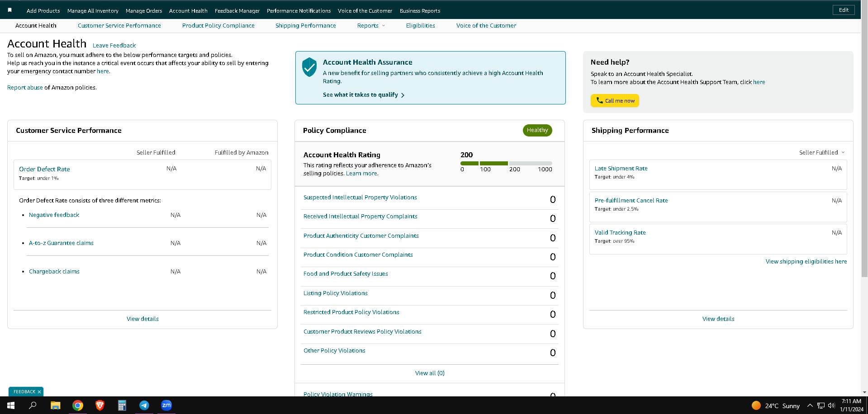Open Add Products in the top bar
Image resolution: width=868 pixels, height=414 pixels.
click(43, 11)
